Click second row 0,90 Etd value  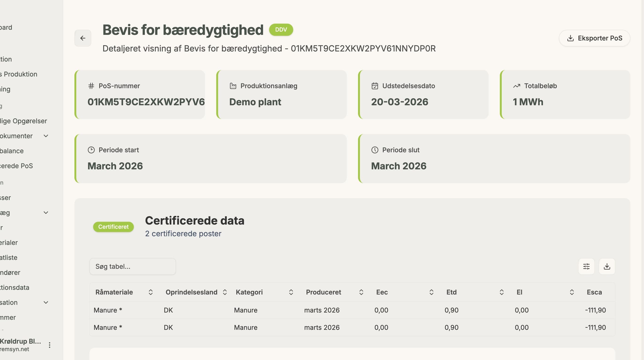(x=451, y=327)
